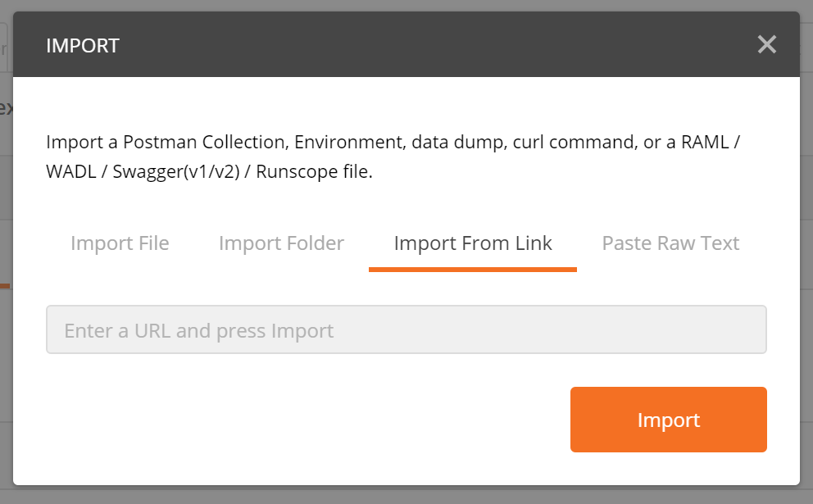Close the Import dialog with X
The image size is (813, 504).
click(x=766, y=44)
